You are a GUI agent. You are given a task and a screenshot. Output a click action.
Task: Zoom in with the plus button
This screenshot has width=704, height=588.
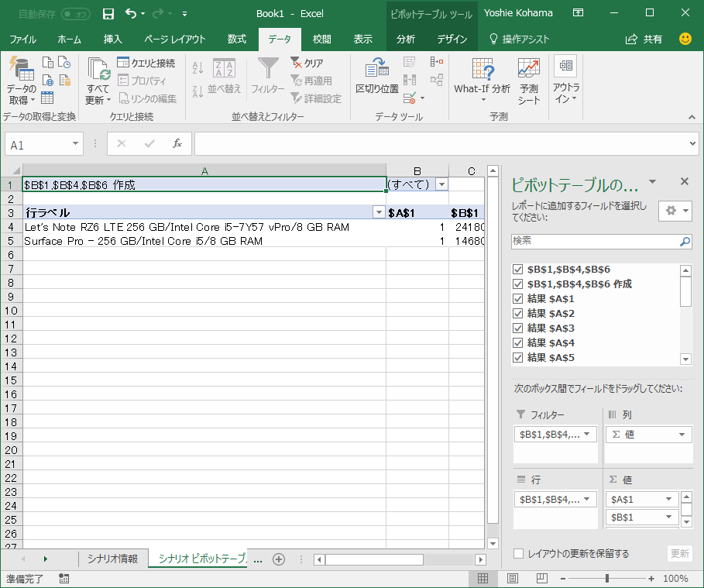click(651, 579)
